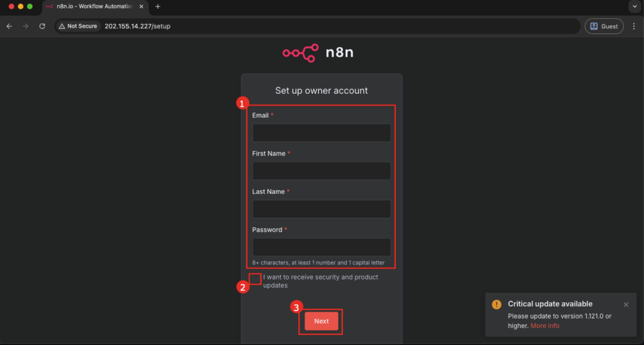Screen dimensions: 644x345
Task: Focus the Password input field
Action: pos(321,247)
